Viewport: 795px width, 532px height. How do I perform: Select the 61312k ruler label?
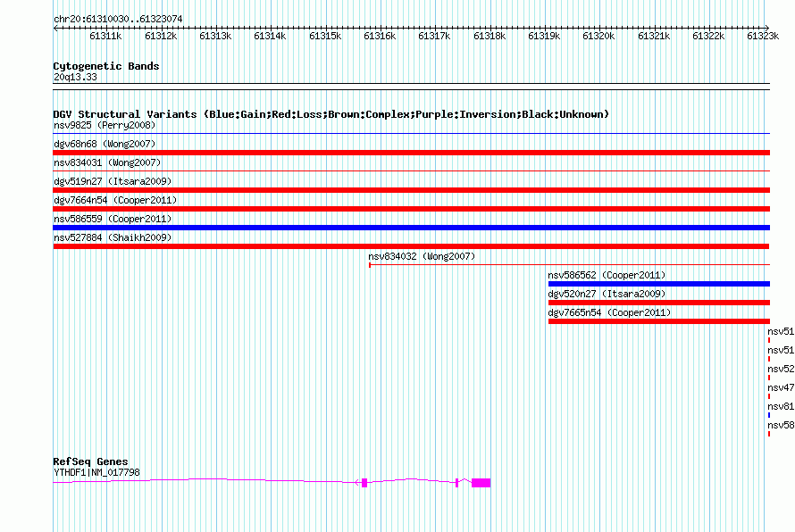[161, 36]
